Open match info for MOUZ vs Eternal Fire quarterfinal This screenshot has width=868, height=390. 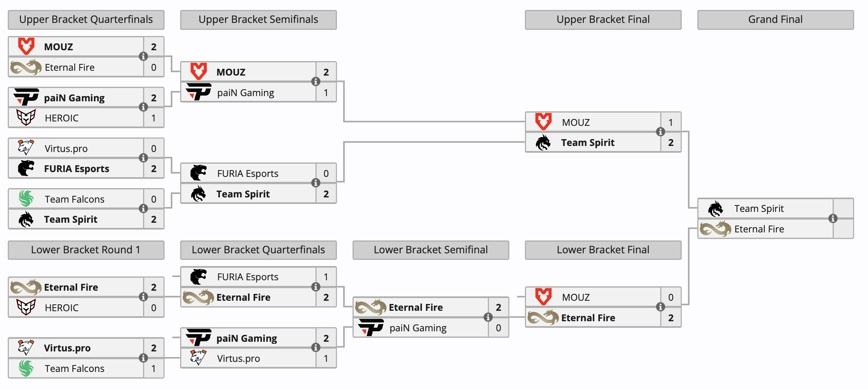(x=143, y=57)
